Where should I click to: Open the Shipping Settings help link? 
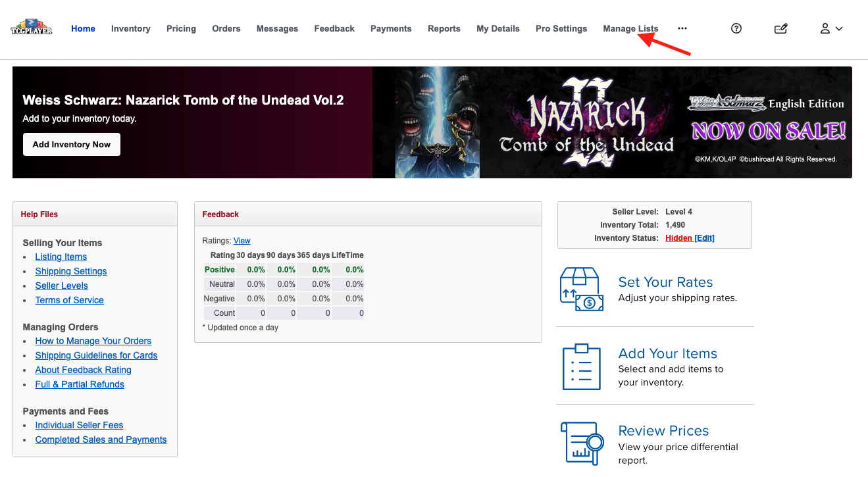pyautogui.click(x=71, y=271)
